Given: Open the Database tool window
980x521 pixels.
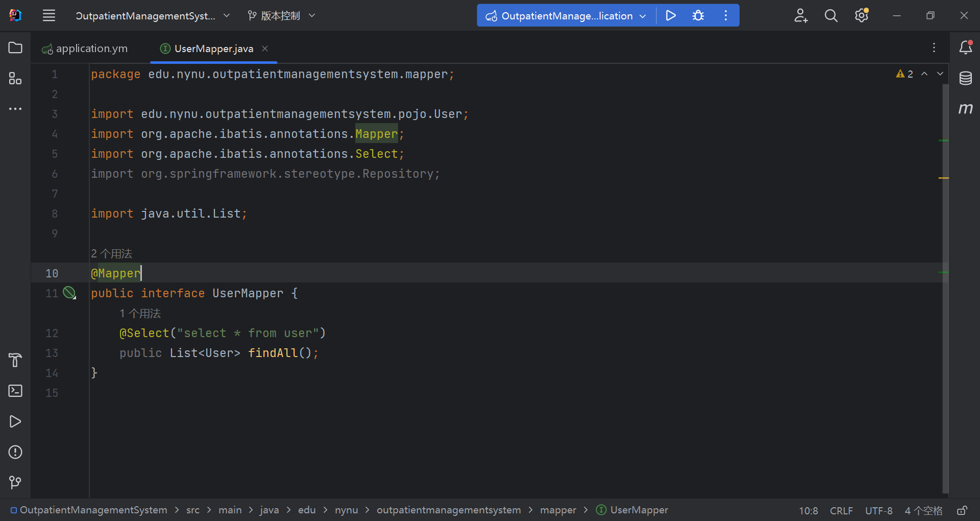Looking at the screenshot, I should [965, 78].
